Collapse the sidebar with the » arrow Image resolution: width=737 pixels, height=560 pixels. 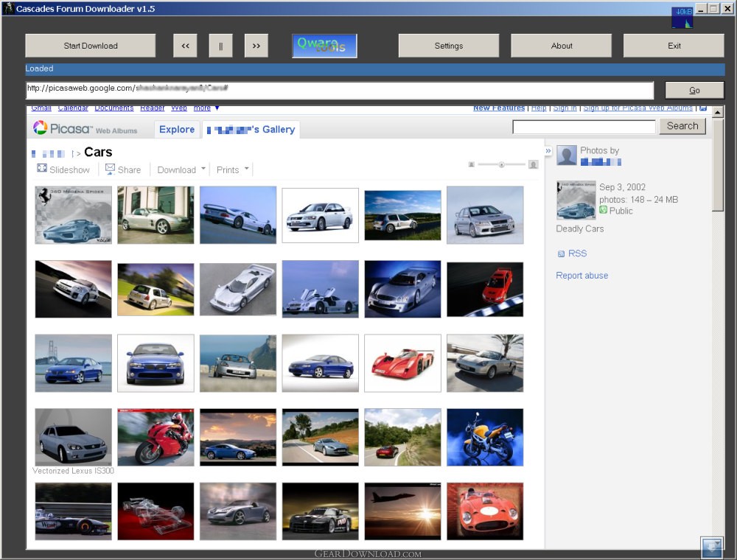click(x=548, y=150)
